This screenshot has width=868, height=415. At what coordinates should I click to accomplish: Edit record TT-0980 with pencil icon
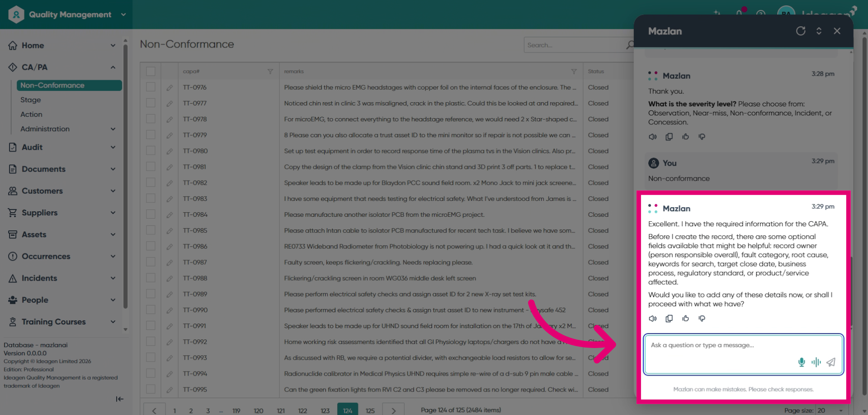(x=170, y=151)
